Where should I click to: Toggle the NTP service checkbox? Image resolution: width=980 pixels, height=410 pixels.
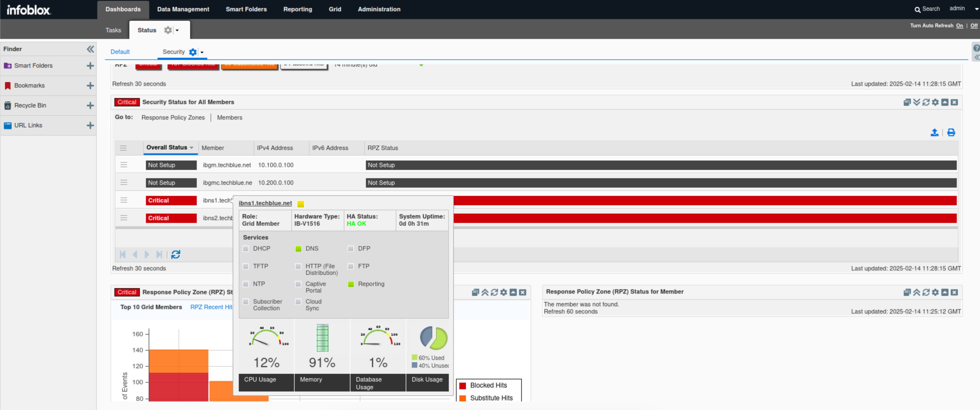[246, 284]
